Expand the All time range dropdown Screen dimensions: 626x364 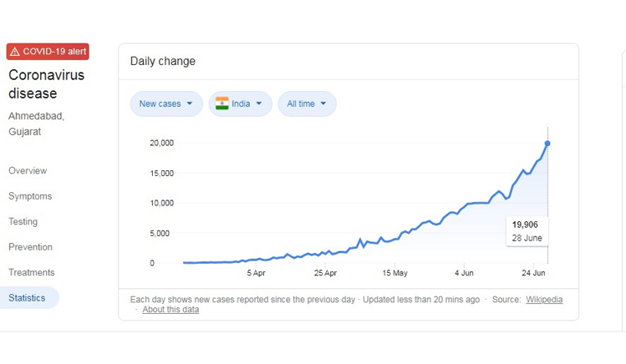coord(307,104)
